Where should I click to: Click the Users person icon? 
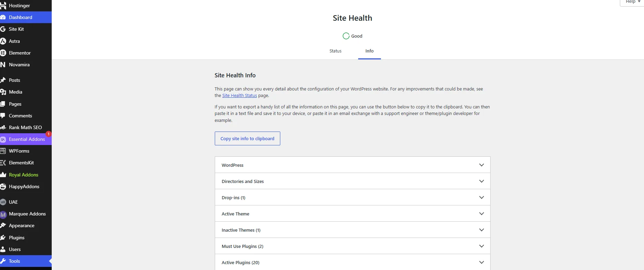(x=3, y=249)
